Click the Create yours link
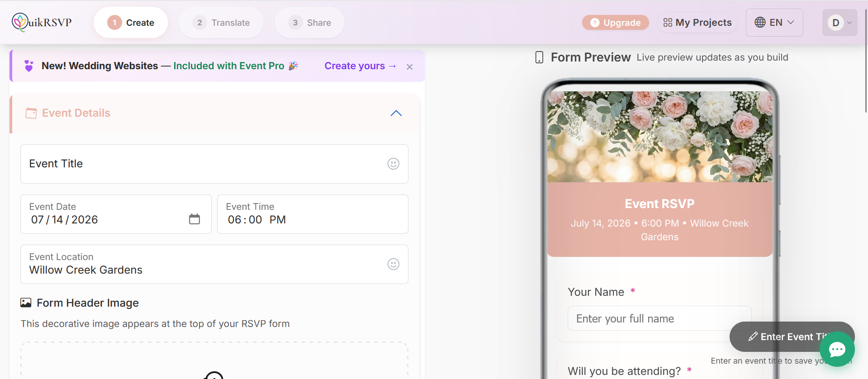Image resolution: width=868 pixels, height=379 pixels. [x=360, y=66]
